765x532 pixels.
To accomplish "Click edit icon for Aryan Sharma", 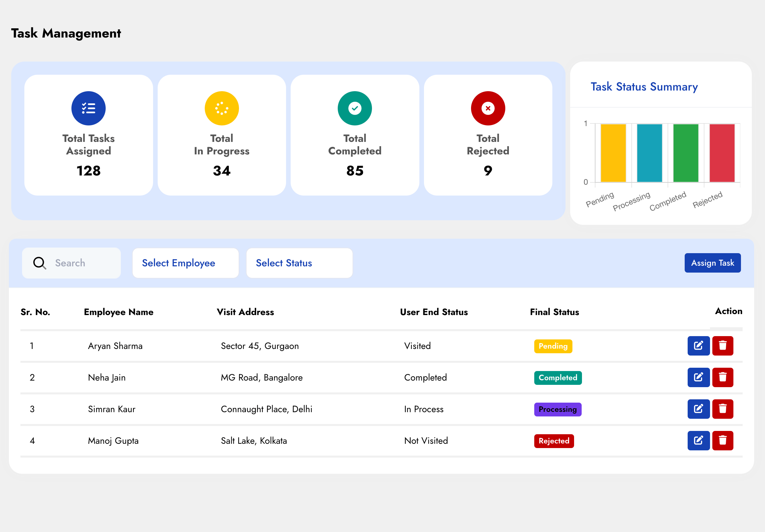I will pos(699,346).
